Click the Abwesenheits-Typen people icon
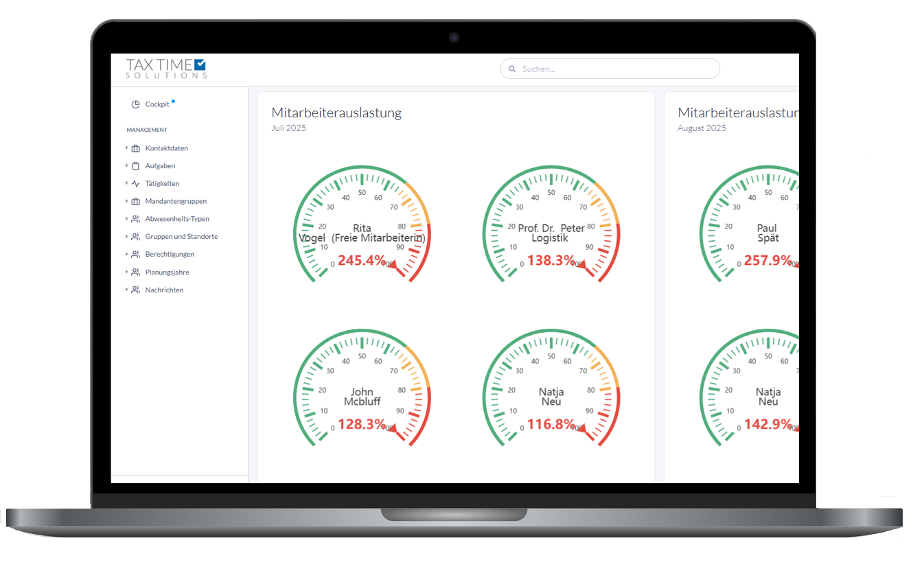 136,219
